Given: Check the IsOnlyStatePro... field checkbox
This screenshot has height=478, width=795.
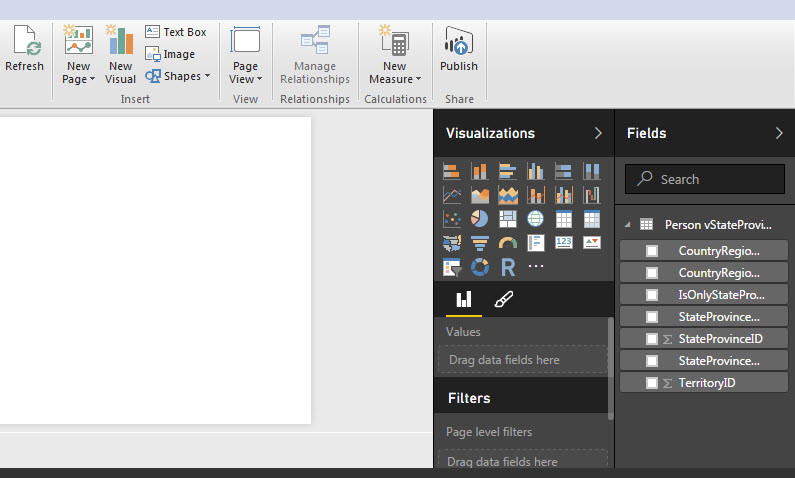Looking at the screenshot, I should (652, 295).
